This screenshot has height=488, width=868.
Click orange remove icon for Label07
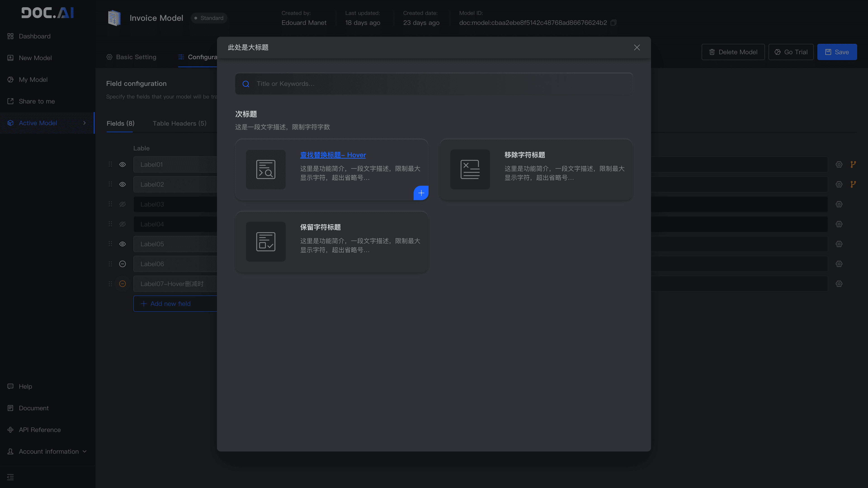click(123, 284)
